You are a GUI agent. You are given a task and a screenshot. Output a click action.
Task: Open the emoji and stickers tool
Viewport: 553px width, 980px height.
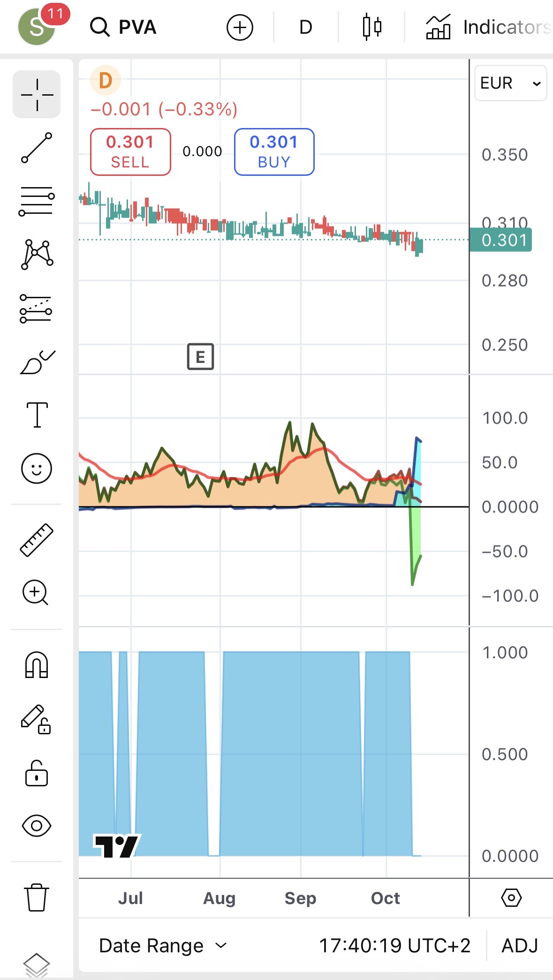[37, 468]
